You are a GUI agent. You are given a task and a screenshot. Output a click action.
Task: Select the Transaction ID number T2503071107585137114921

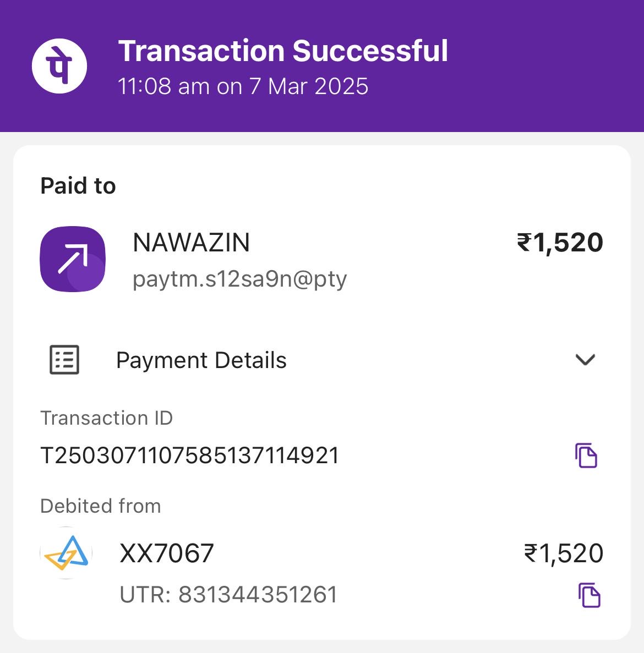189,456
